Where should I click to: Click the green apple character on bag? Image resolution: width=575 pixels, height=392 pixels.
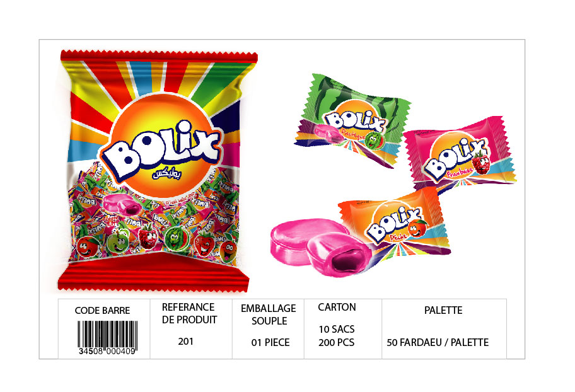(x=119, y=242)
